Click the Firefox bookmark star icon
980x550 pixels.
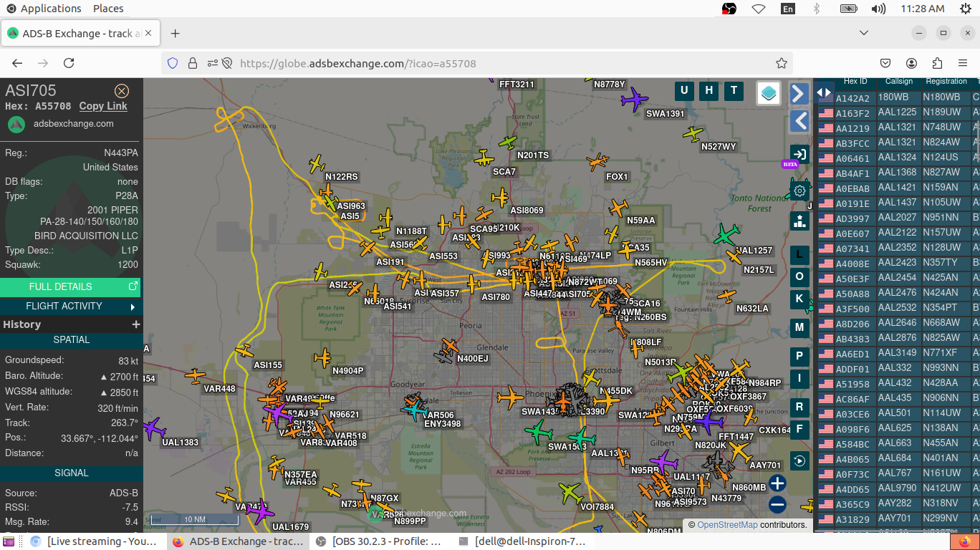pos(782,63)
